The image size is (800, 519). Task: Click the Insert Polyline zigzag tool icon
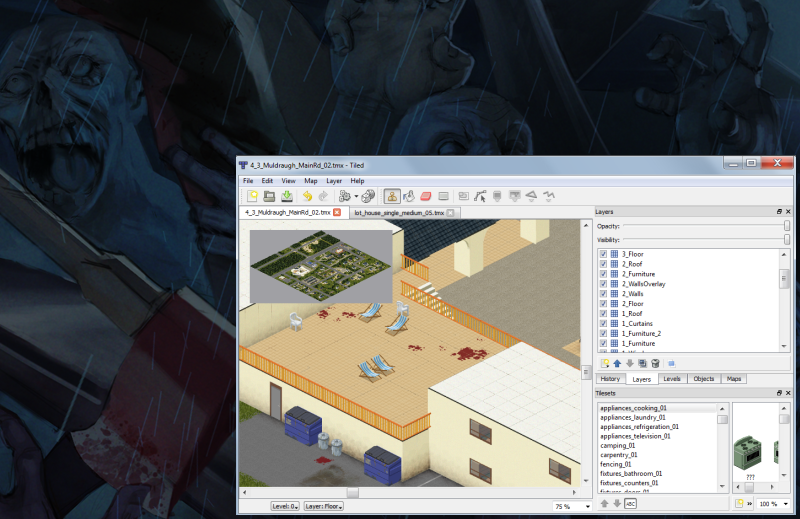click(x=548, y=196)
